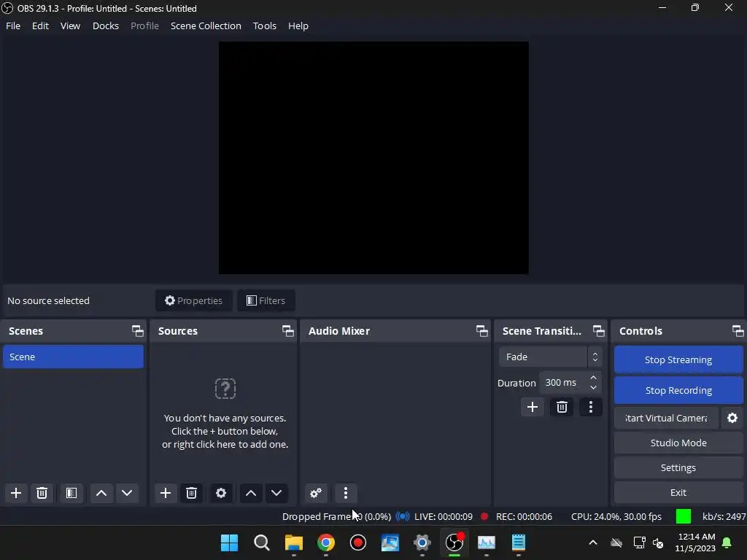This screenshot has width=747, height=560.
Task: Open the Help menu
Action: click(298, 26)
